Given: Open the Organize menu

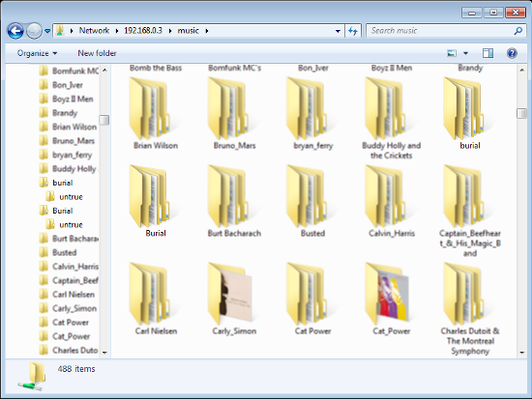Looking at the screenshot, I should pyautogui.click(x=37, y=53).
